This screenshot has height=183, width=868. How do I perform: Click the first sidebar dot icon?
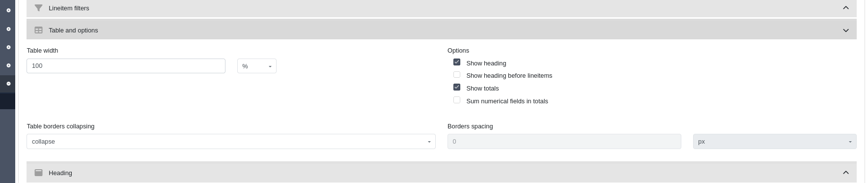8,10
